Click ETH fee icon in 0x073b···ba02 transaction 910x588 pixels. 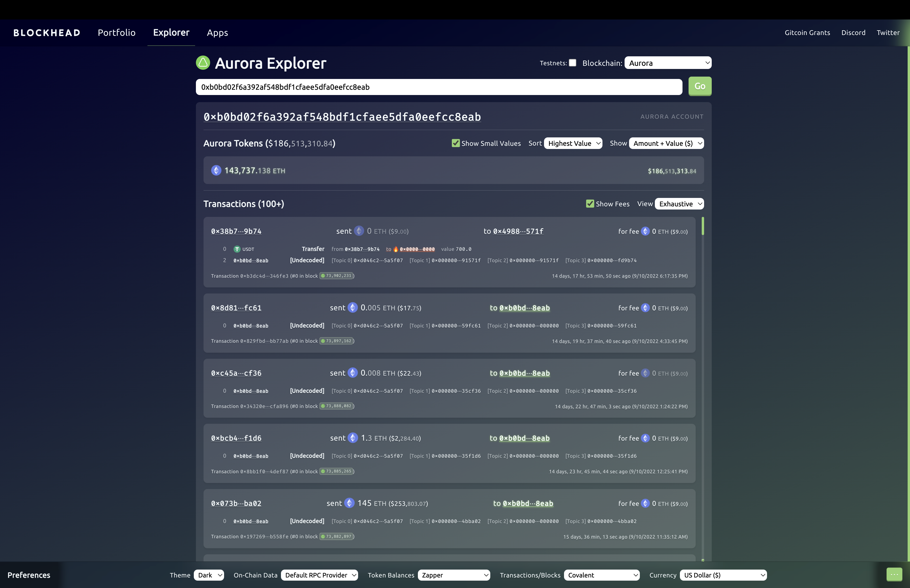click(645, 503)
